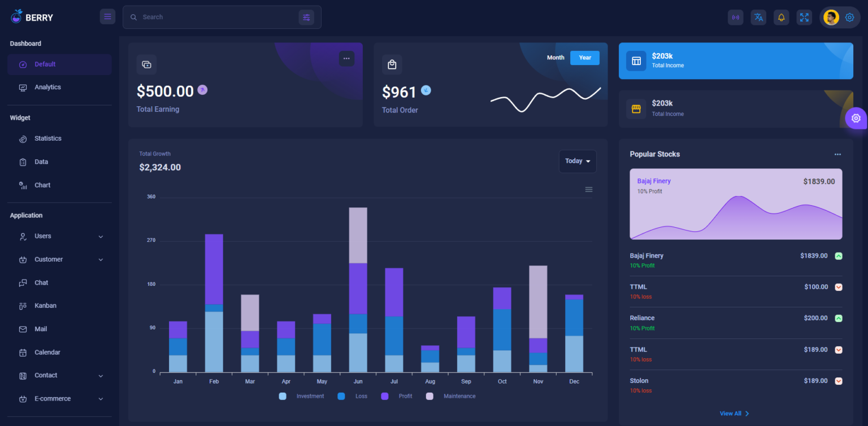868x426 pixels.
Task: Click the hamburger menu toggle icon
Action: point(107,16)
